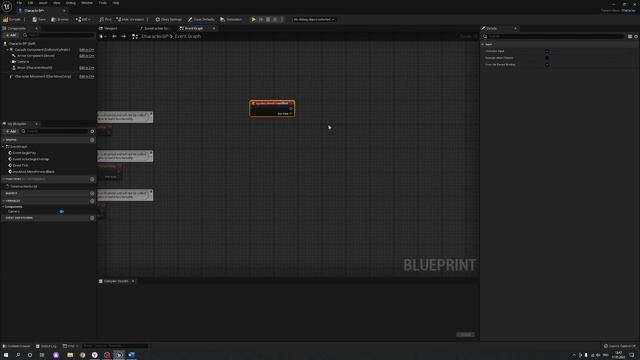Open My Blueprint view options gear
This screenshot has height=360, width=640.
tap(92, 131)
